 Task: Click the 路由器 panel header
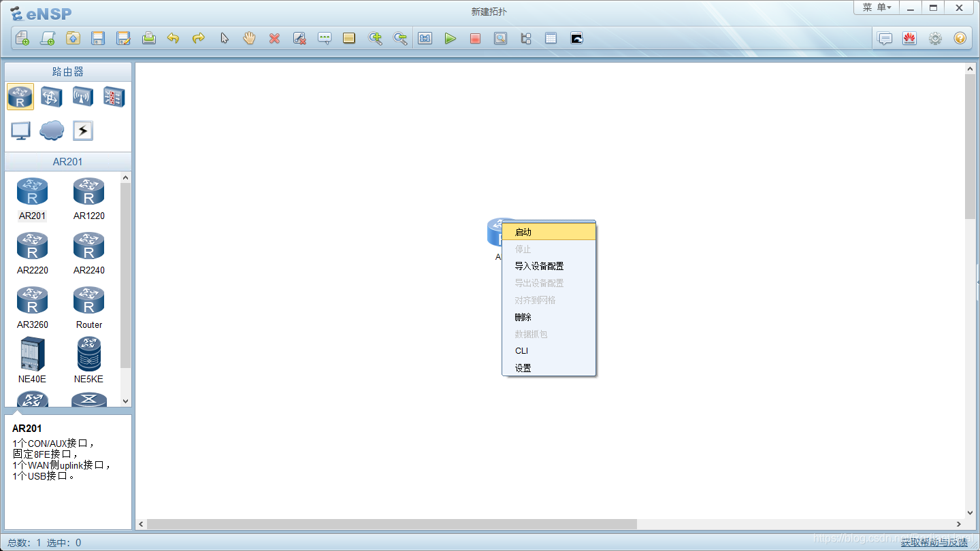pos(68,71)
